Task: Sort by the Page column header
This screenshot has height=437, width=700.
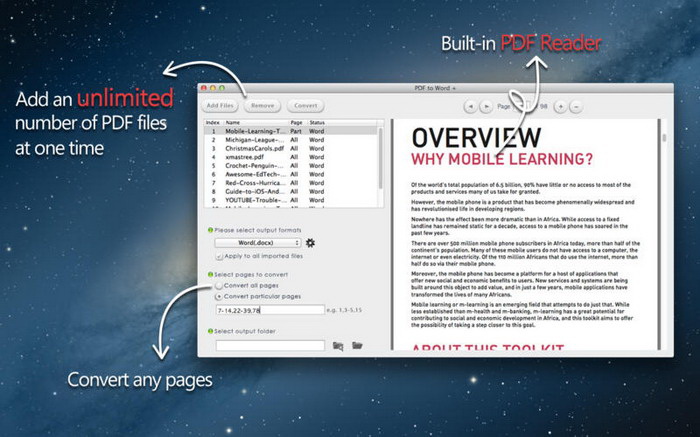Action: (296, 122)
